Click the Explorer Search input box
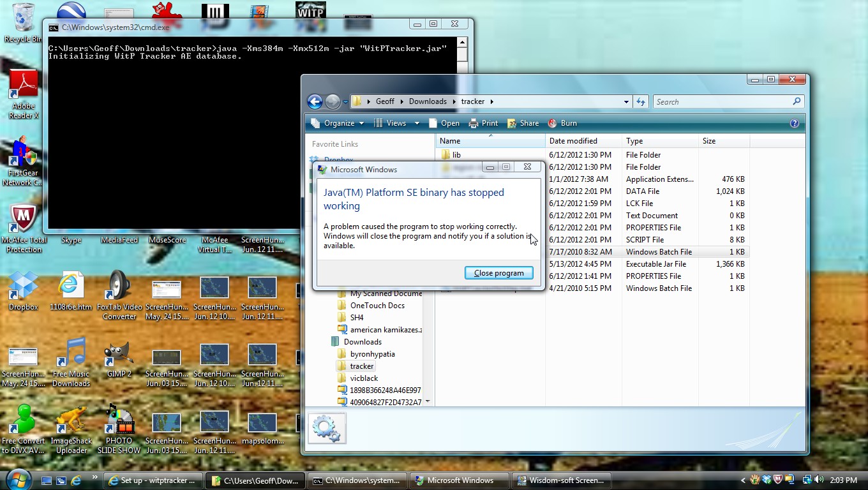 722,101
